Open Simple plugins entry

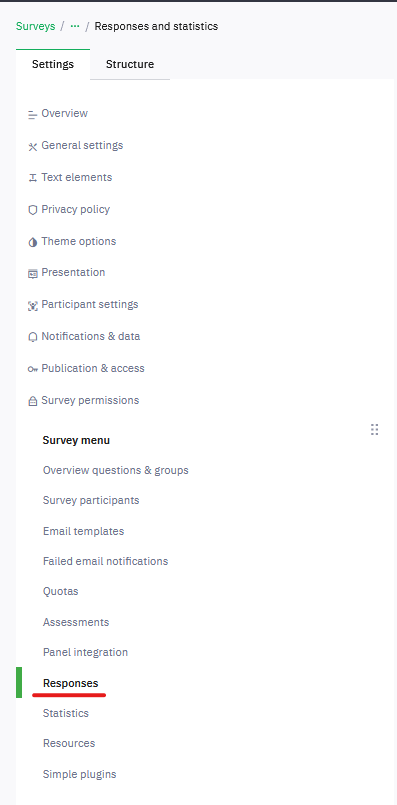pyautogui.click(x=80, y=774)
